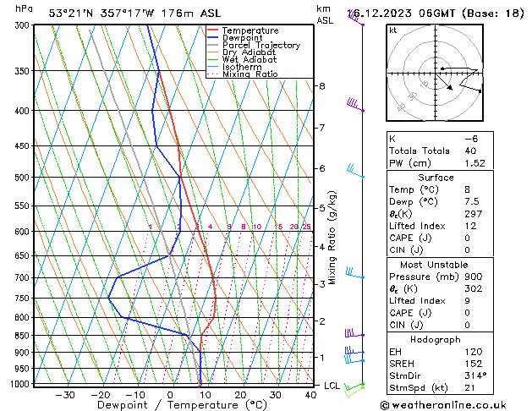Click the purple wind barb at 850 hPa
This screenshot has height=411, width=532.
(x=354, y=333)
